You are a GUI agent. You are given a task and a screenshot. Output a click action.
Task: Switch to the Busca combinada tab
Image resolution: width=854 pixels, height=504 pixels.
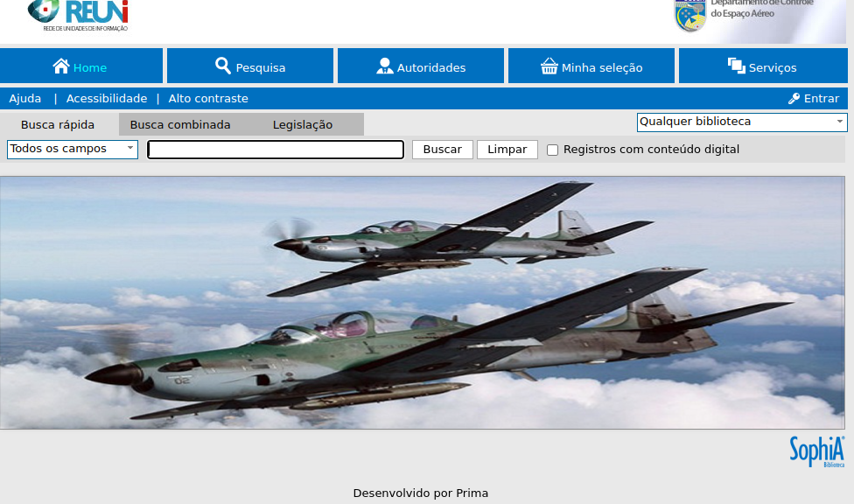(180, 125)
